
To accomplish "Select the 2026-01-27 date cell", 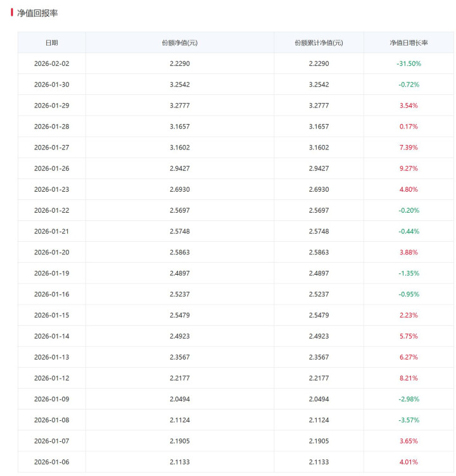I will pyautogui.click(x=51, y=147).
